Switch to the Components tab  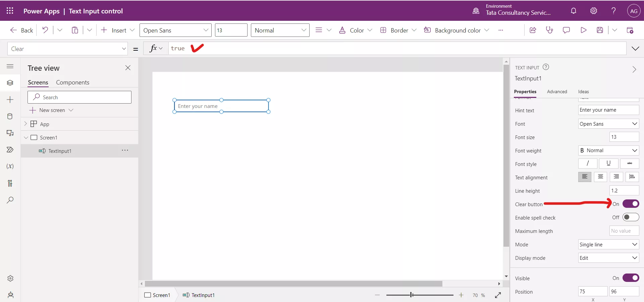pos(72,82)
